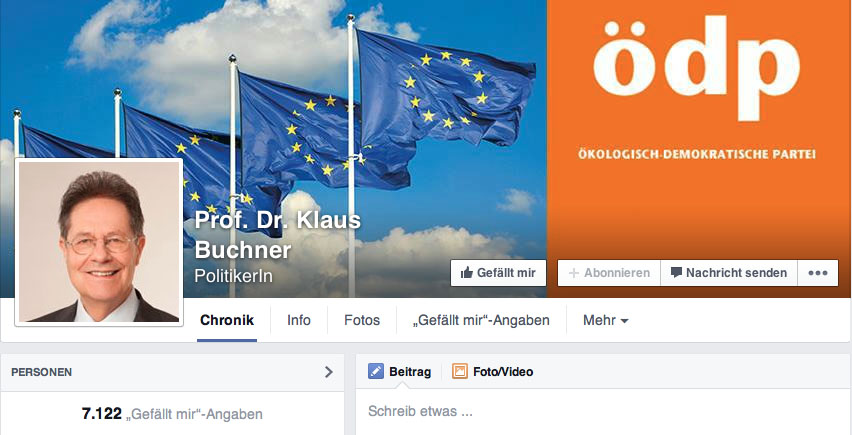This screenshot has width=852, height=435.
Task: Send a message via Nachricht senden
Action: tap(729, 273)
